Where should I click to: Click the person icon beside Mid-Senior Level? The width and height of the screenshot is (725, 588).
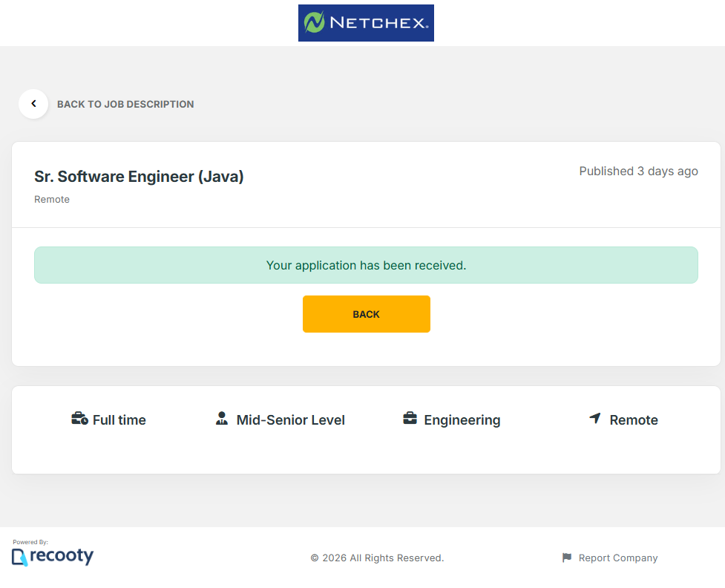(x=222, y=419)
